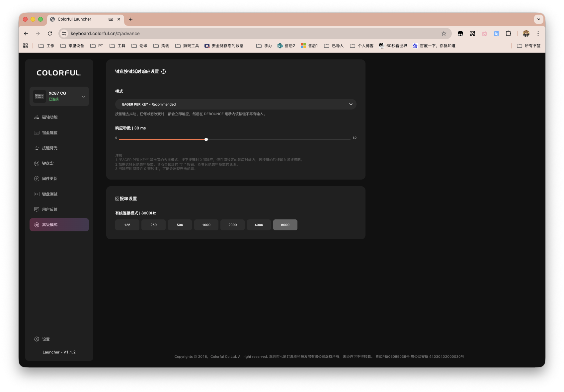Select the 4000 Hz polling rate
This screenshot has width=564, height=392.
click(x=259, y=225)
